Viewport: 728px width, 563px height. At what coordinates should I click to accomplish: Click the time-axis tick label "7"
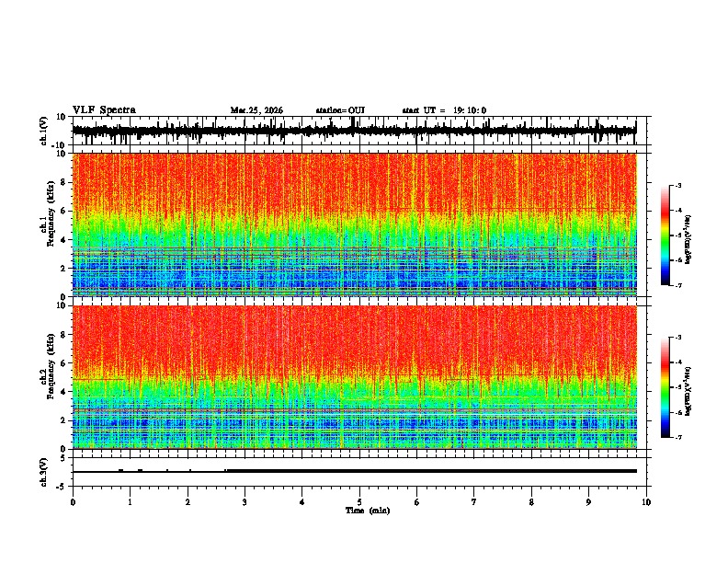coord(474,502)
